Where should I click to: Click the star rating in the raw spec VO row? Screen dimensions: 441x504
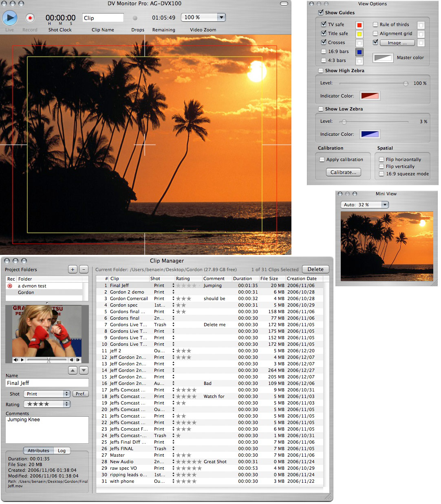(189, 468)
